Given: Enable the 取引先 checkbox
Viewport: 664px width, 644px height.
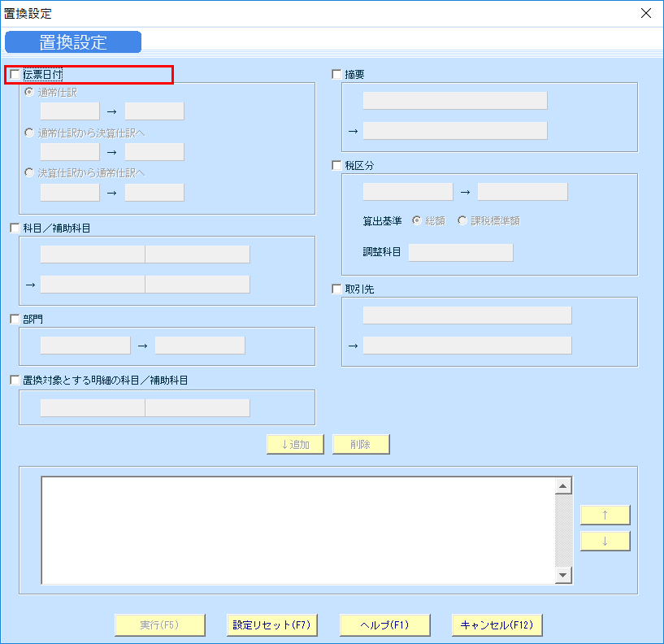Looking at the screenshot, I should click(x=336, y=289).
